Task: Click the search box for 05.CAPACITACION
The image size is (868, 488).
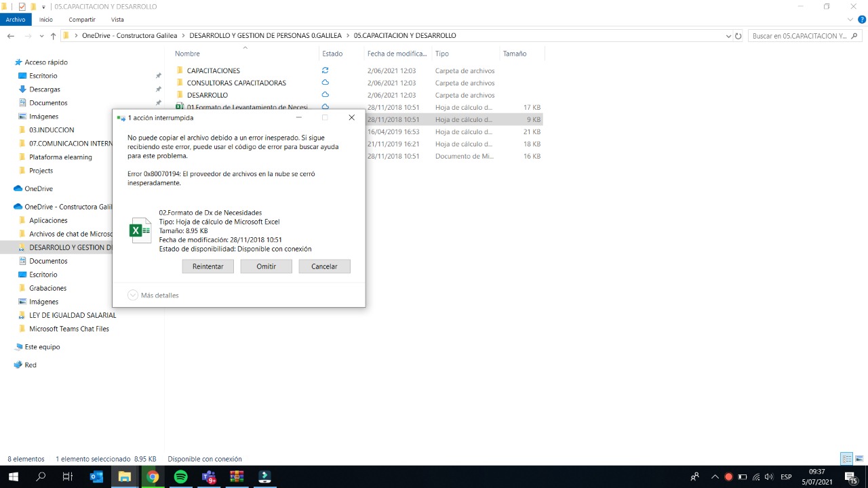Action: 800,36
